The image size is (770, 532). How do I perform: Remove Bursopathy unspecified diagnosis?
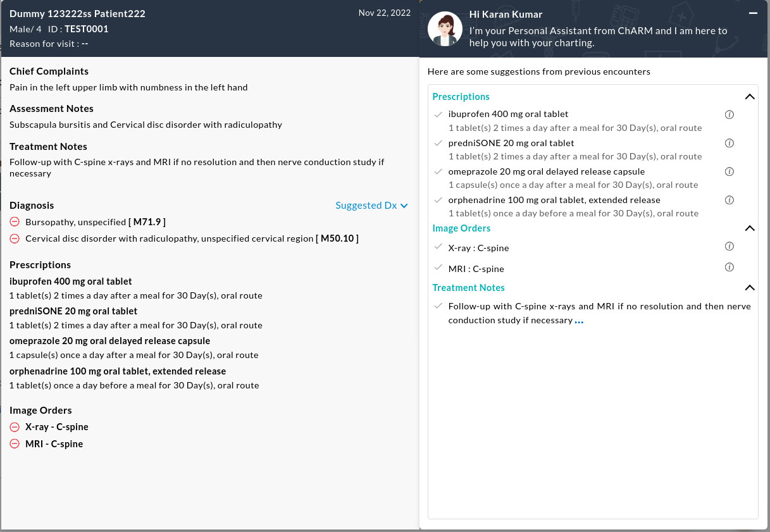coord(15,222)
